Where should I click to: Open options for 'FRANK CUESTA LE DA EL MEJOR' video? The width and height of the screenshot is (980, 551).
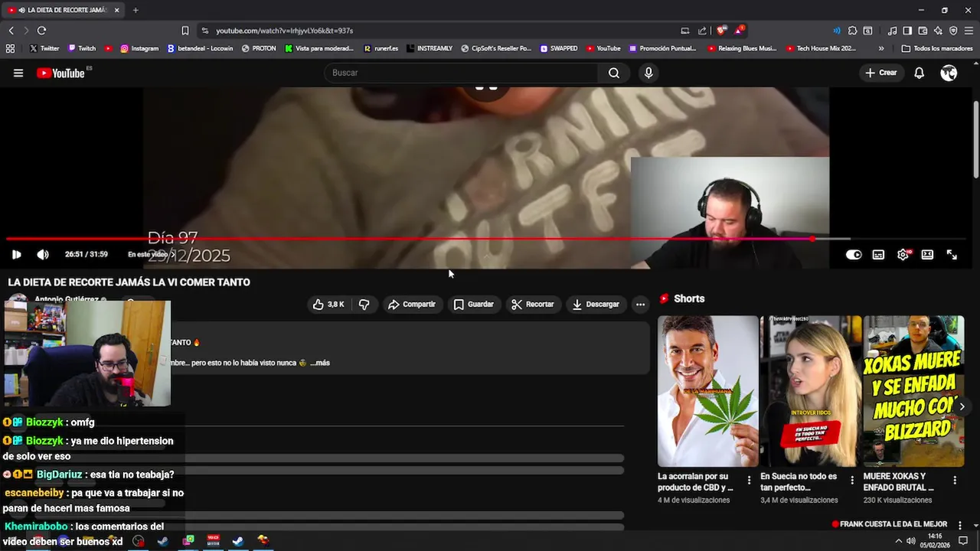pyautogui.click(x=959, y=525)
